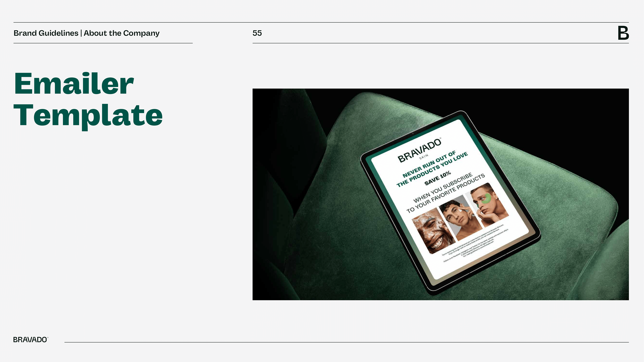Click the BRAVADO wordmark in the page footer
The image size is (644, 362).
pos(30,340)
